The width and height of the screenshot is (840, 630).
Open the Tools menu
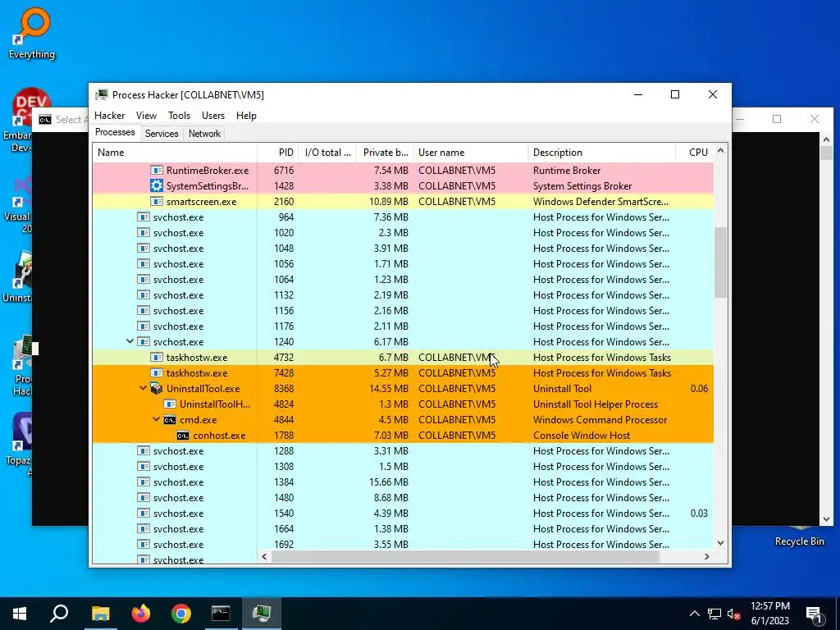179,116
